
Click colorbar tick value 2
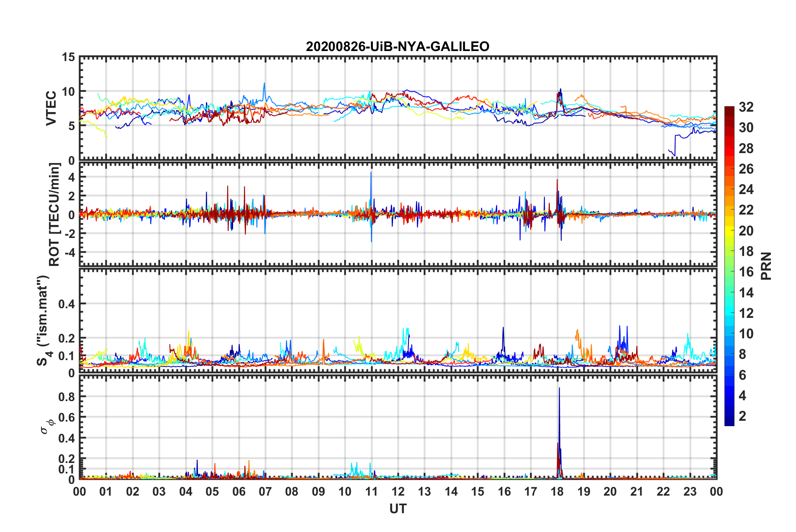coord(742,416)
